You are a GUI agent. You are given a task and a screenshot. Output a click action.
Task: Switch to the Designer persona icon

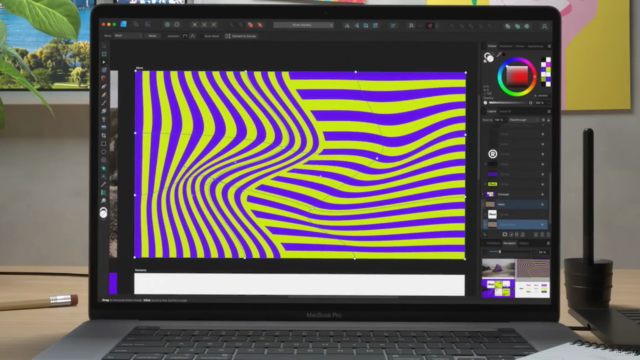pos(124,24)
